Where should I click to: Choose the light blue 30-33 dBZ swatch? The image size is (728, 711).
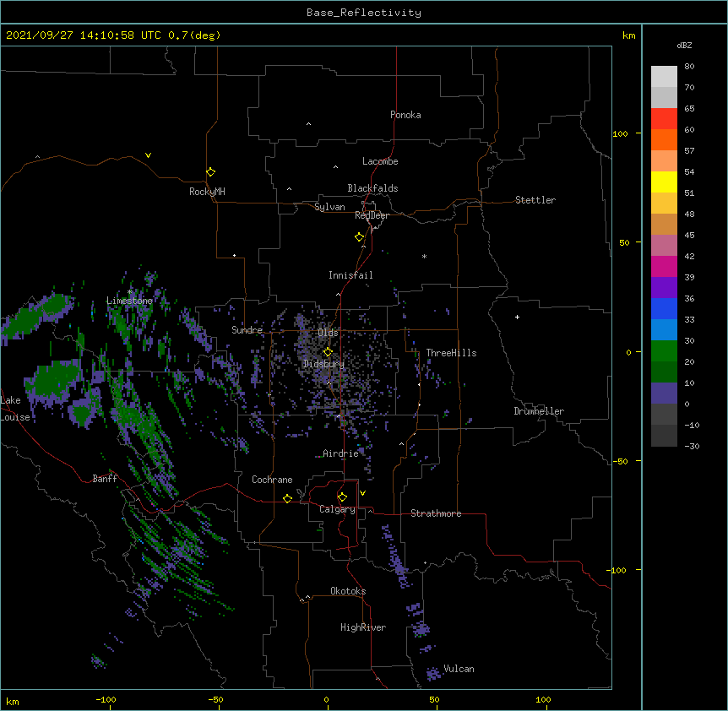(664, 330)
